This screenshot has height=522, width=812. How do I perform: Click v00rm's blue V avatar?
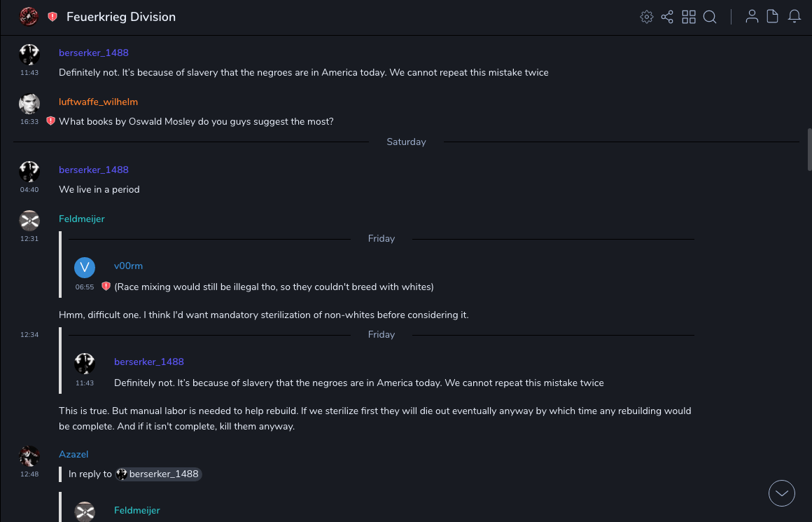pos(85,268)
